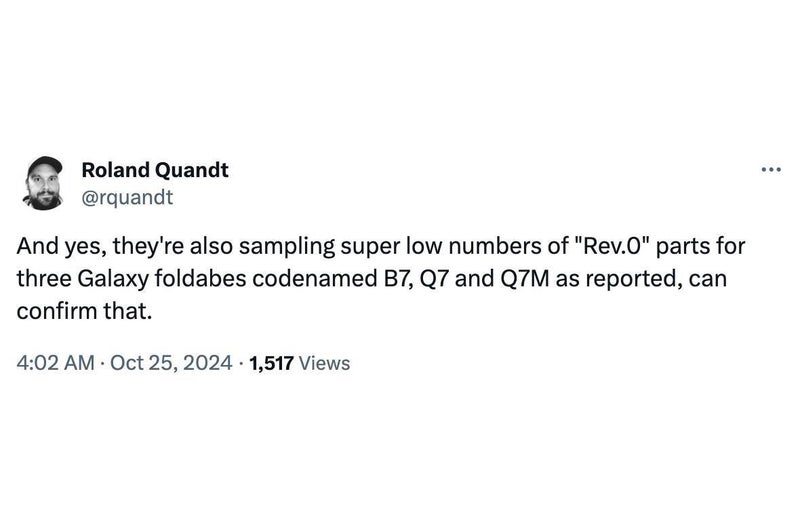
Task: Click Roland Quandt's profile avatar
Action: tap(46, 183)
